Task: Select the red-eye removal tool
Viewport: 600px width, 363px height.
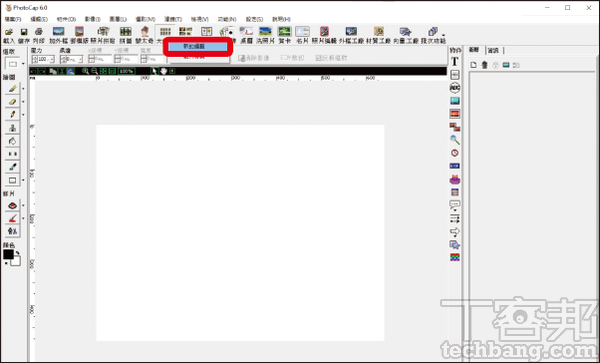Action: [x=12, y=205]
